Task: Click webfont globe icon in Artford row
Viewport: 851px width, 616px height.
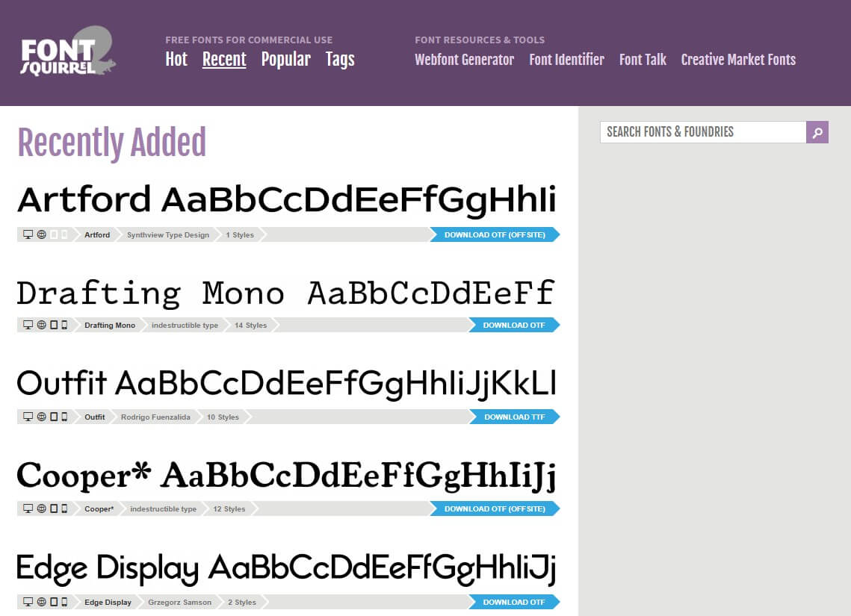Action: coord(41,234)
